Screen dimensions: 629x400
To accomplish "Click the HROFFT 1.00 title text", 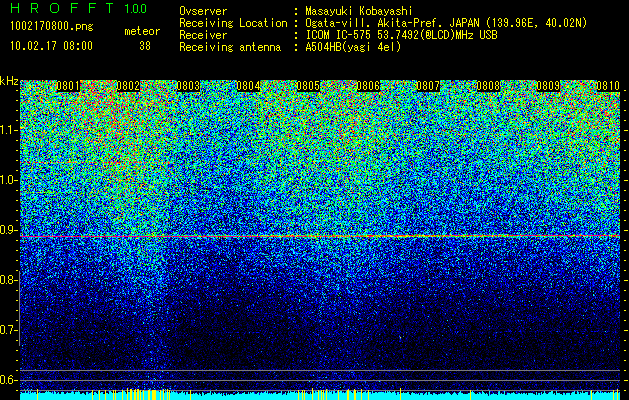I will [79, 8].
